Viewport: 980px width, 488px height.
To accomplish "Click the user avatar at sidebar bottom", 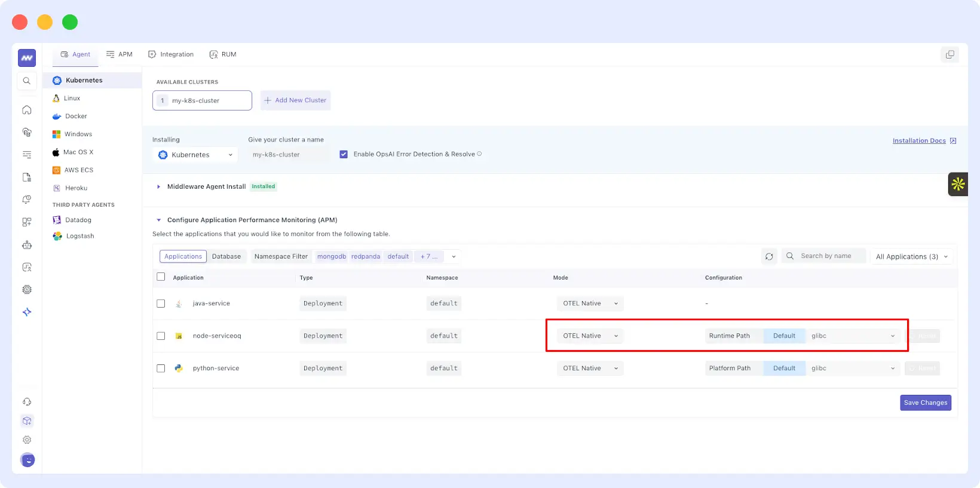I will (27, 460).
